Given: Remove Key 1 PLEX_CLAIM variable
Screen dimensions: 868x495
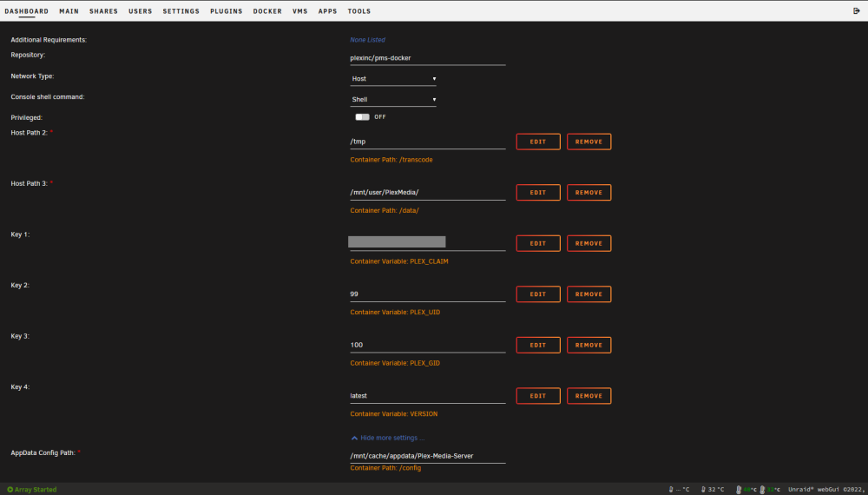Looking at the screenshot, I should (589, 244).
